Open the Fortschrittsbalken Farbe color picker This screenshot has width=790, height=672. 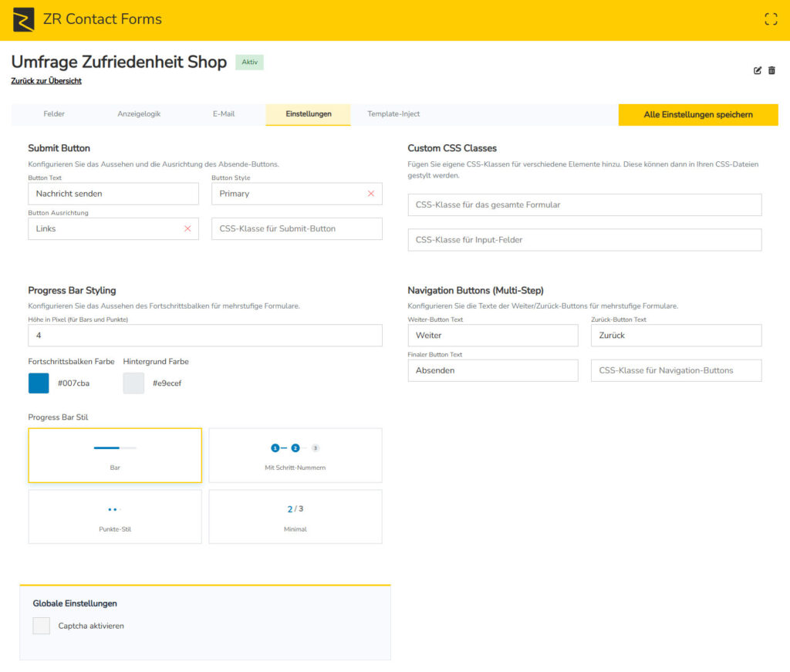tap(38, 383)
